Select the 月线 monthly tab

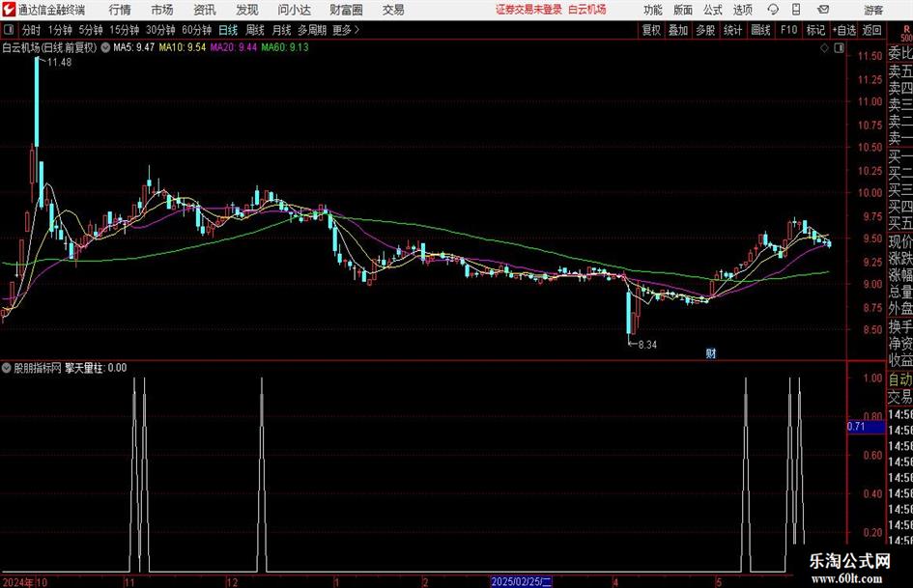[282, 30]
